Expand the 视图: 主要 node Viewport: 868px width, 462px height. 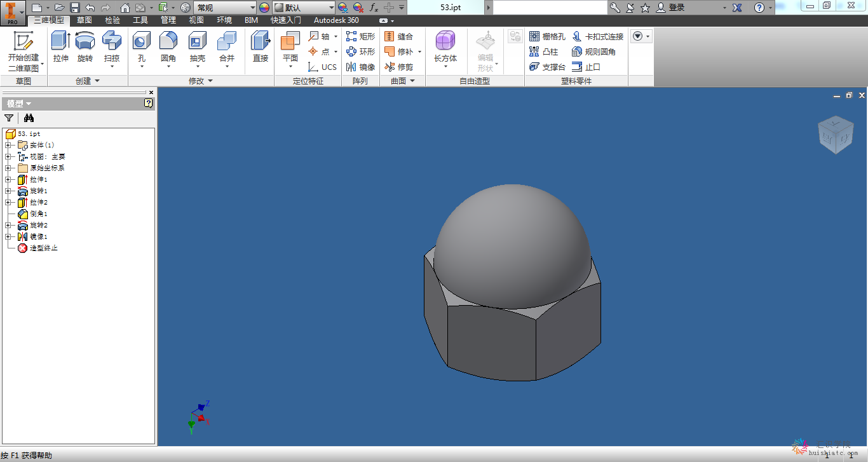[x=8, y=156]
